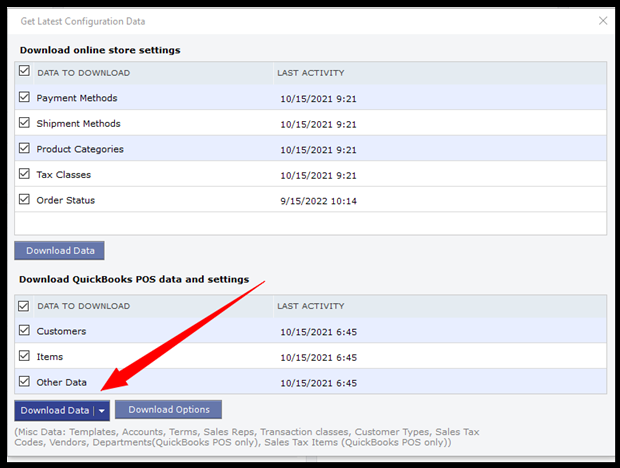
Task: Click Customers last activity 10/15/2021 6:45
Action: pos(318,332)
